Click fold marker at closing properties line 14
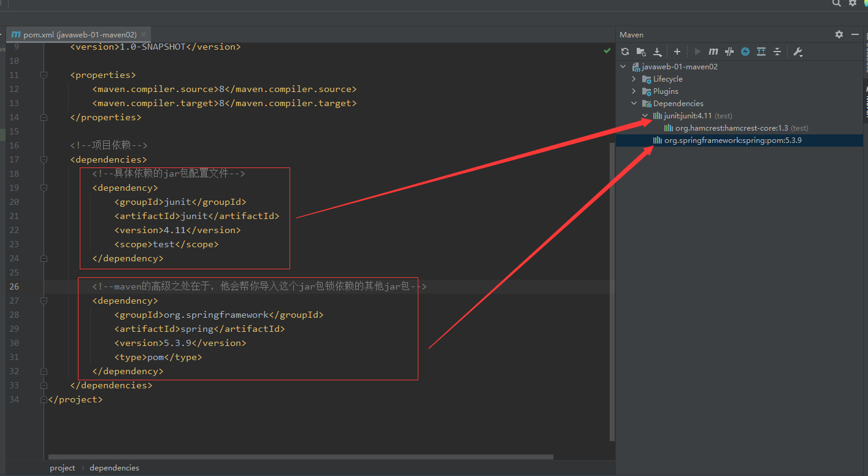The width and height of the screenshot is (868, 476). tap(44, 117)
